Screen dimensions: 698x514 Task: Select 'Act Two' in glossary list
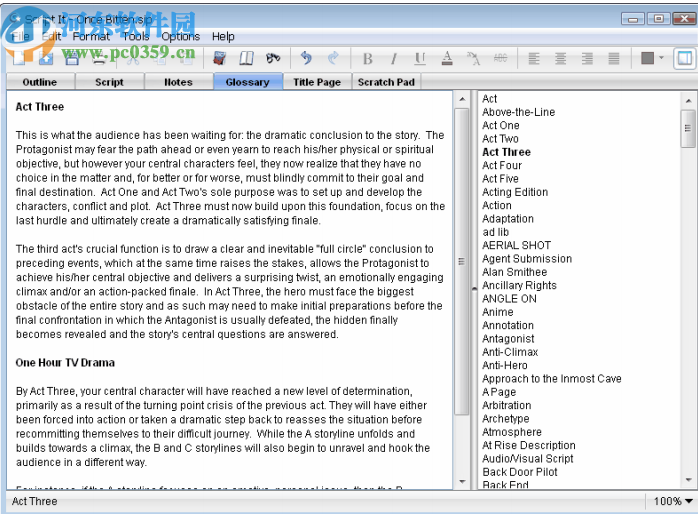pos(500,139)
